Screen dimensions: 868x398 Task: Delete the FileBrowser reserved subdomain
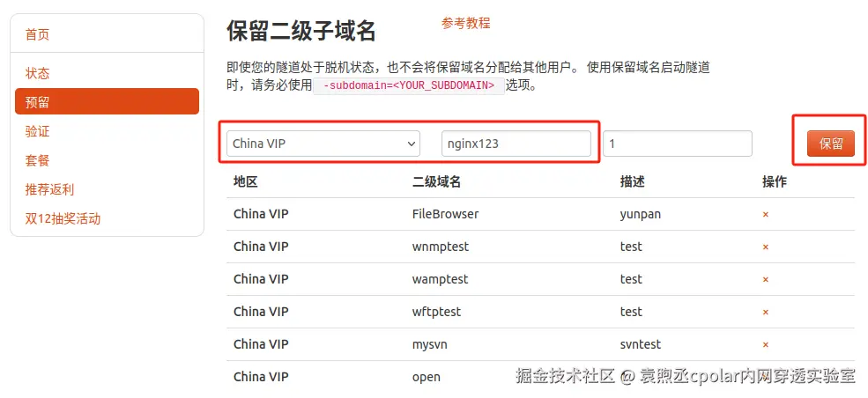(766, 214)
